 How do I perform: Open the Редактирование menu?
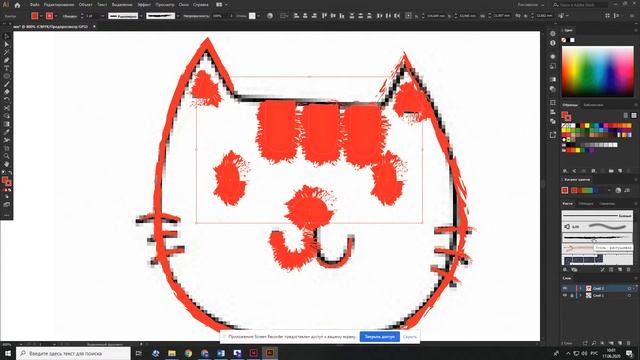(59, 5)
